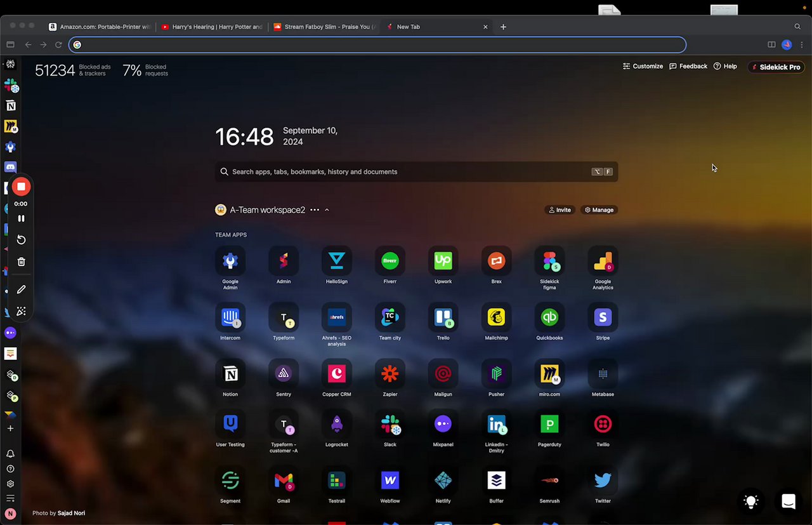Open notifications bell in sidebar
The width and height of the screenshot is (812, 525).
coord(10,454)
